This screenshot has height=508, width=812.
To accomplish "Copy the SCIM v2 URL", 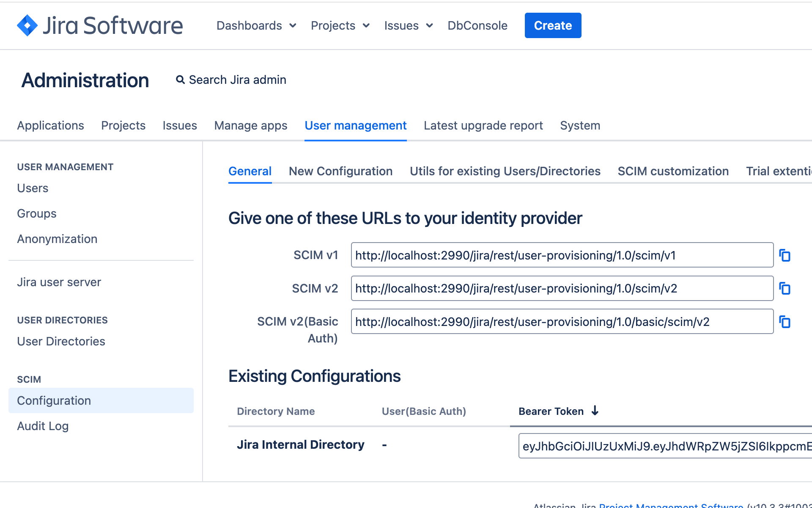I will [785, 289].
